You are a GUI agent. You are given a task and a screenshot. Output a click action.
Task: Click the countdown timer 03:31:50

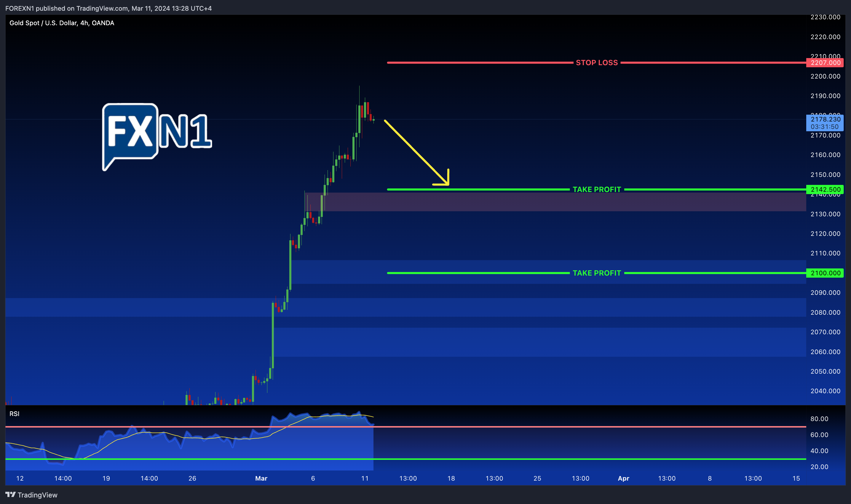coord(825,127)
